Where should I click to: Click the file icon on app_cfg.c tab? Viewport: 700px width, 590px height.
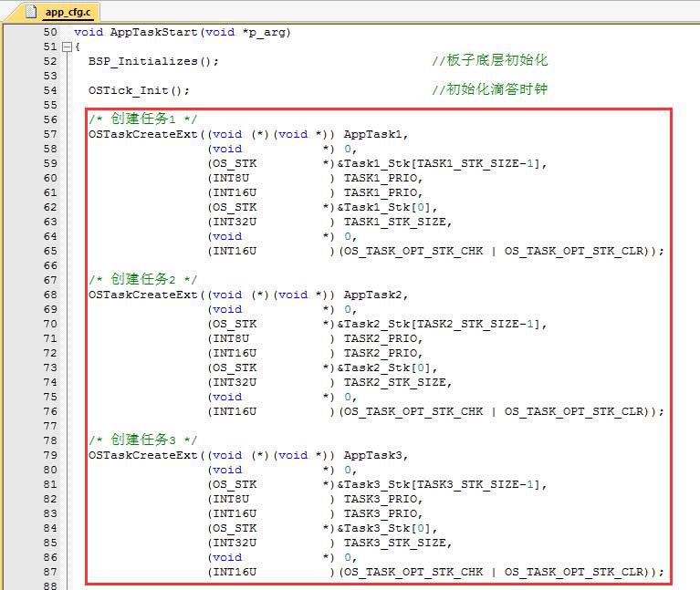[31, 11]
